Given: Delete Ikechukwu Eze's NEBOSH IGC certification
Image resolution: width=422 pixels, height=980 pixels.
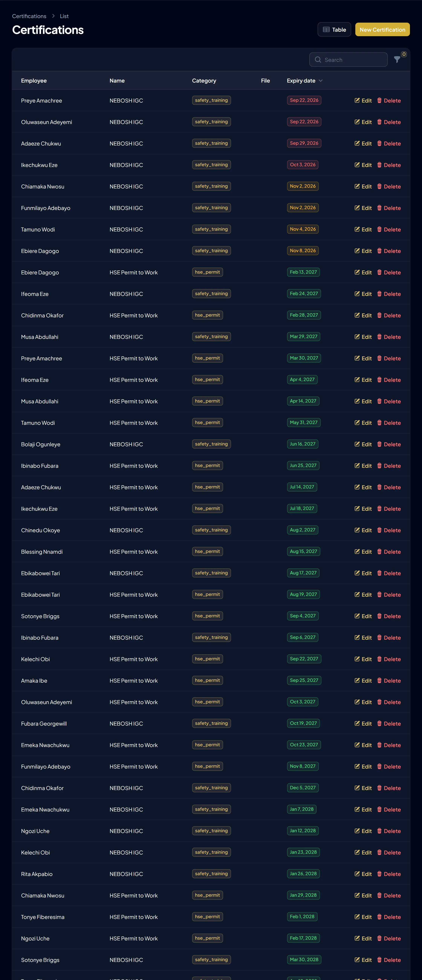Looking at the screenshot, I should point(388,165).
